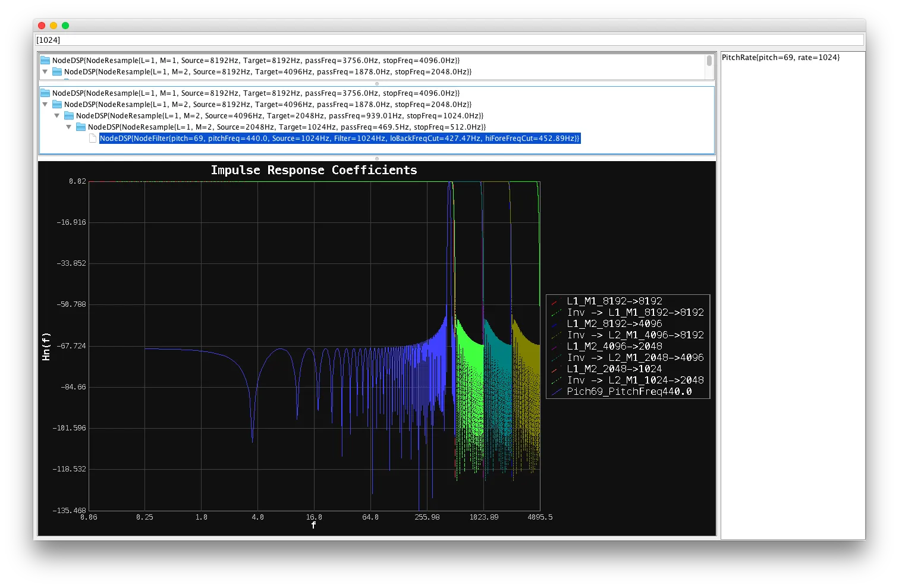Screen dimensions: 899x588
Task: Collapse the Source=2048Hz Target=1024Hz node
Action: click(x=69, y=127)
